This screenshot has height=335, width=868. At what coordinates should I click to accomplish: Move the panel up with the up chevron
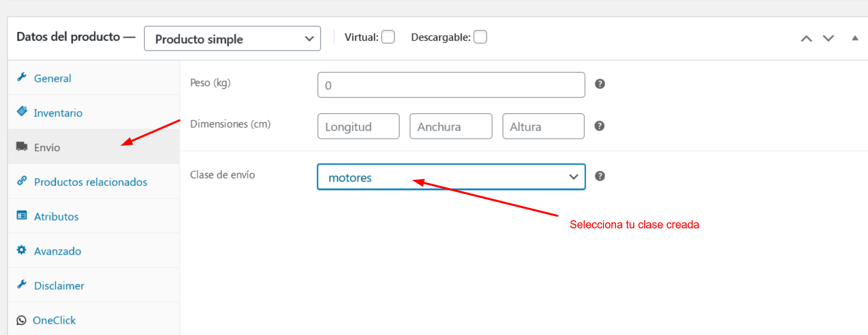pos(807,38)
